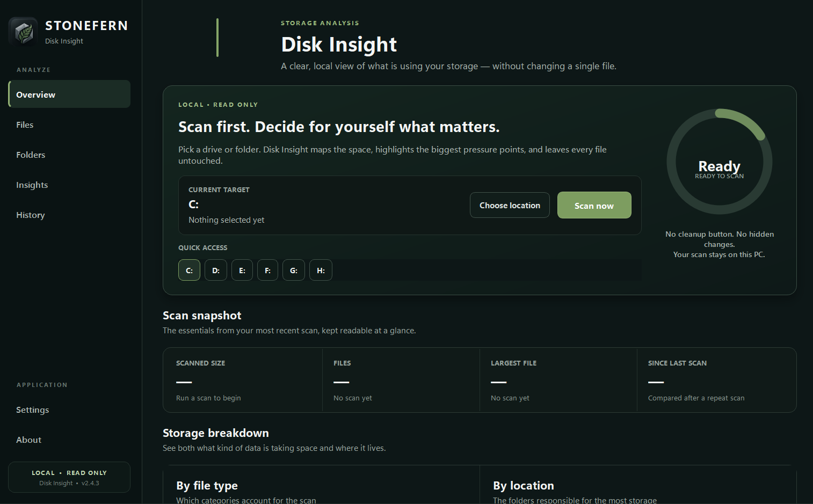Viewport: 813px width, 504px height.
Task: Go to the Files section
Action: (x=69, y=125)
